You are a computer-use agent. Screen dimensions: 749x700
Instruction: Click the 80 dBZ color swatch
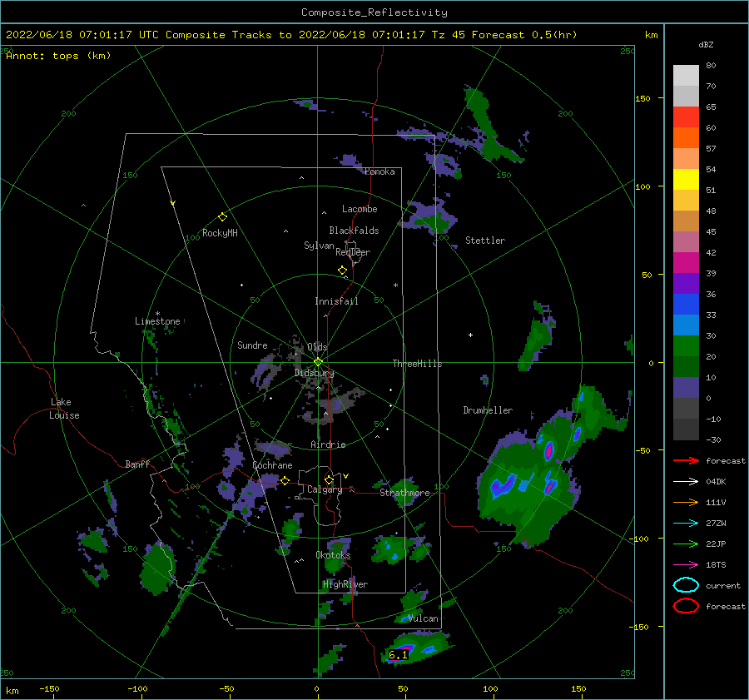click(x=686, y=75)
